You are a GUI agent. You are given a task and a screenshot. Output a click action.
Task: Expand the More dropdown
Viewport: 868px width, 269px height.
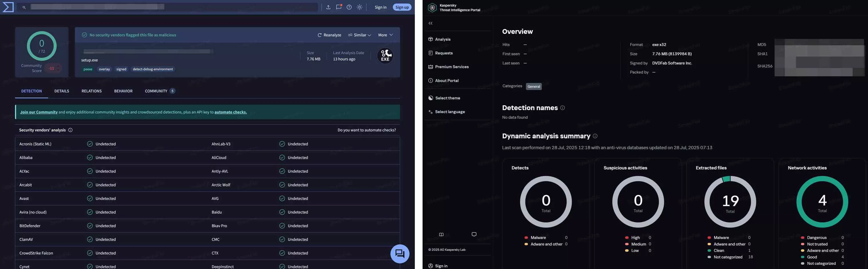(x=385, y=35)
